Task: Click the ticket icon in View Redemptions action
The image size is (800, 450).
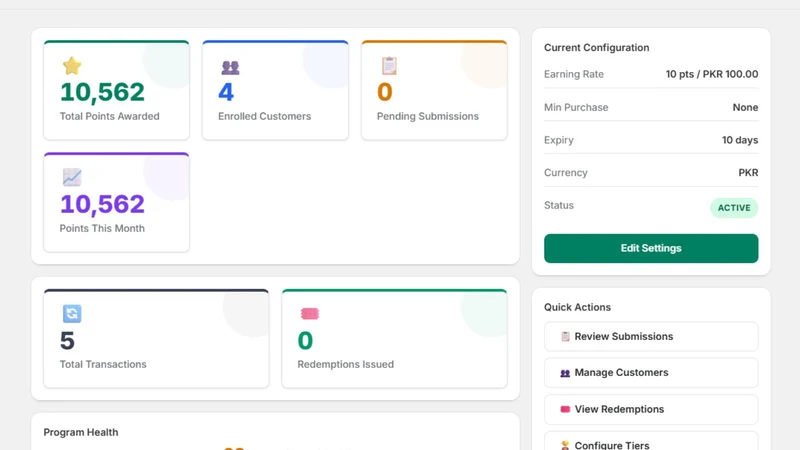Action: 565,409
